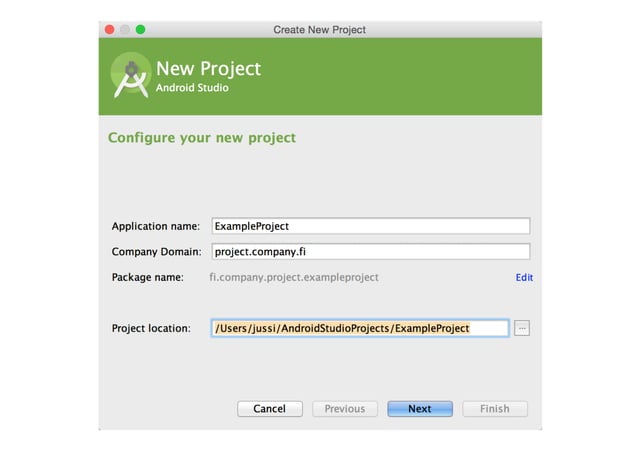The height and width of the screenshot is (451, 638).
Task: Click the Configure your new project heading
Action: point(202,138)
